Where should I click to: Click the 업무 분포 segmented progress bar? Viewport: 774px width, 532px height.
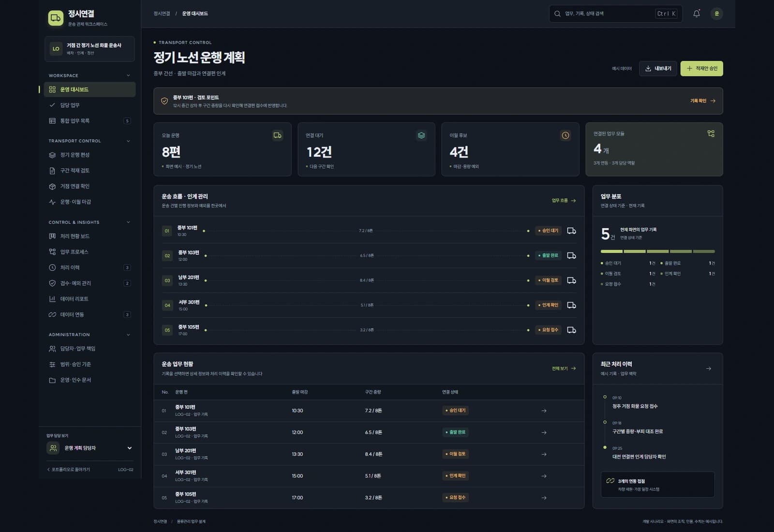[657, 251]
